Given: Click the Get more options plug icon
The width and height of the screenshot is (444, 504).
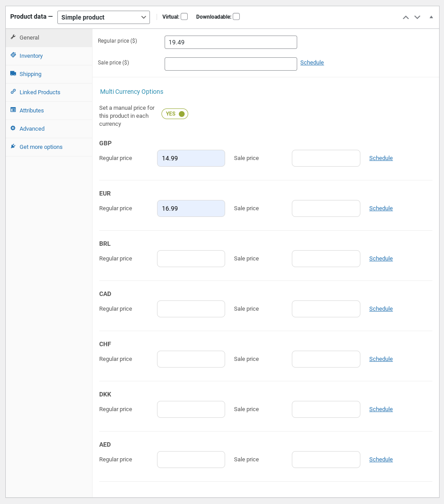Looking at the screenshot, I should click(13, 146).
